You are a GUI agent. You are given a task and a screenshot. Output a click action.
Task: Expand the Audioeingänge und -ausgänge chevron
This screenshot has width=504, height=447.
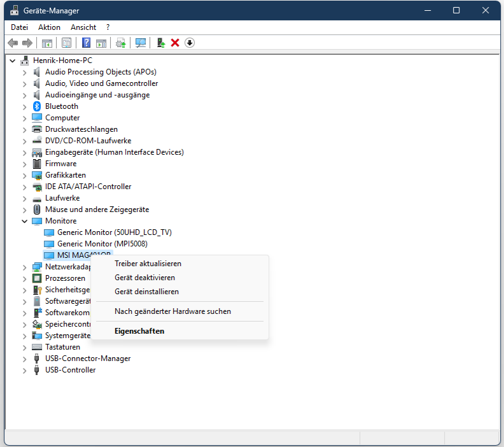pos(24,95)
